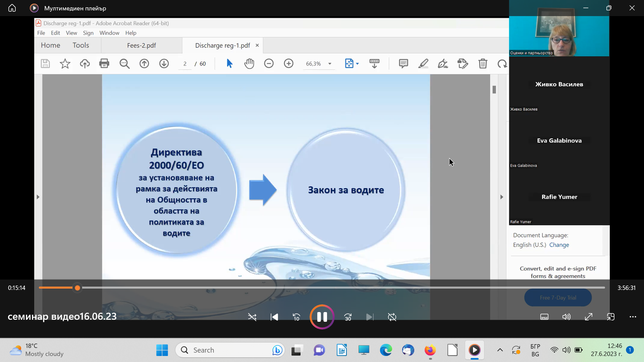Open the volume control
Viewport: 644px width, 362px height.
pos(566,317)
